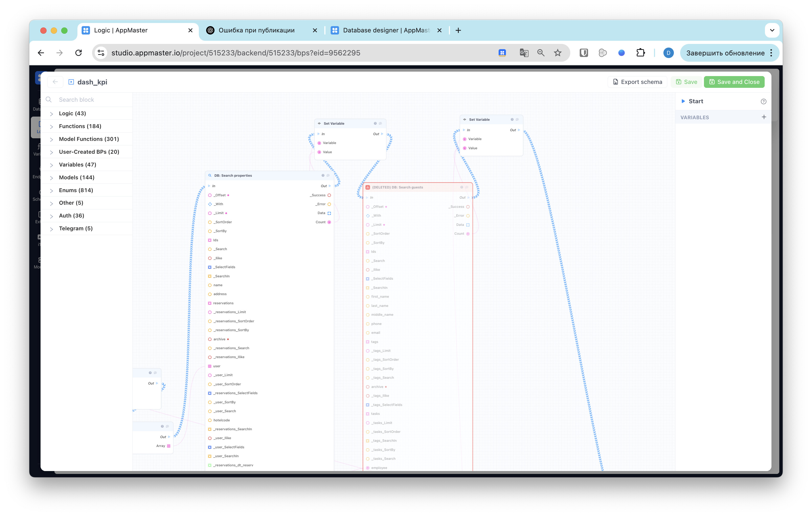Reload the page with refresh icon

coord(78,53)
